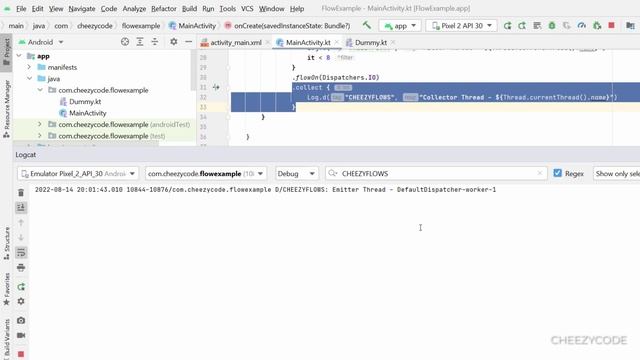Click the Down the stack trace arrow

(x=21, y=238)
